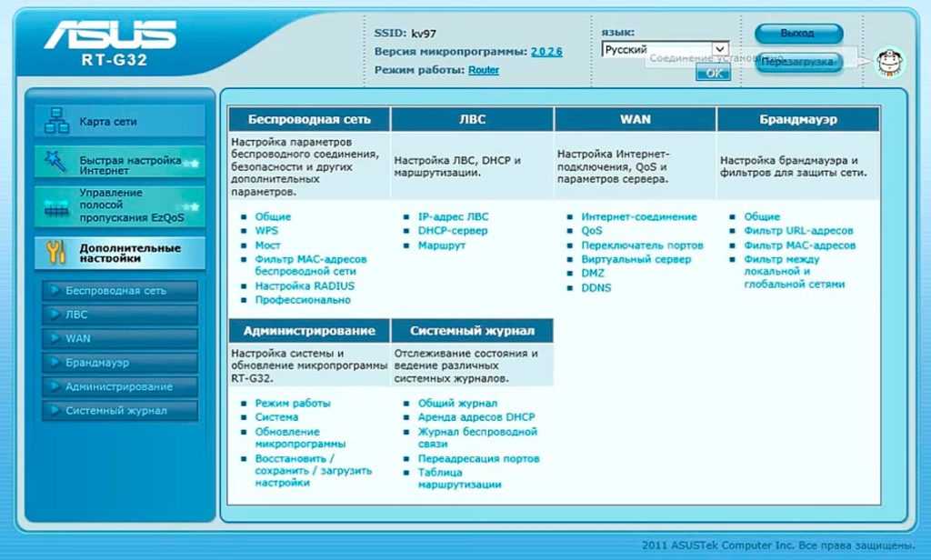
Task: Click the quick Internet setup wand icon
Action: [56, 164]
